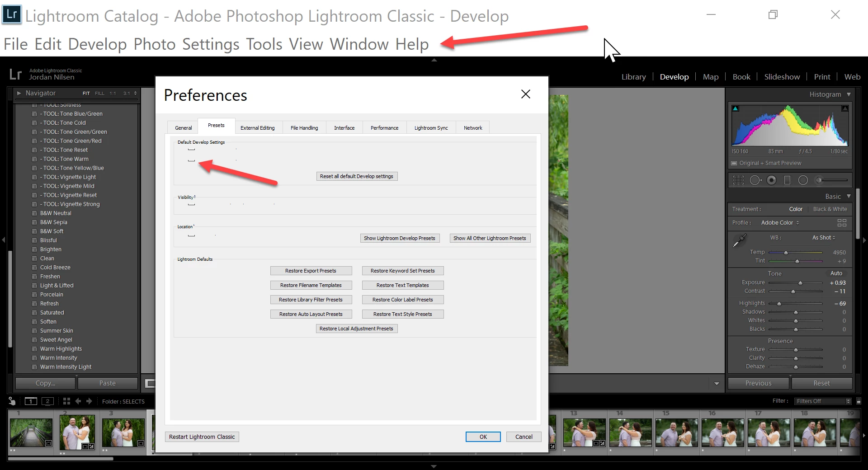Open the toolbar content dropdown triangle
Viewport: 868px width, 470px height.
click(717, 384)
